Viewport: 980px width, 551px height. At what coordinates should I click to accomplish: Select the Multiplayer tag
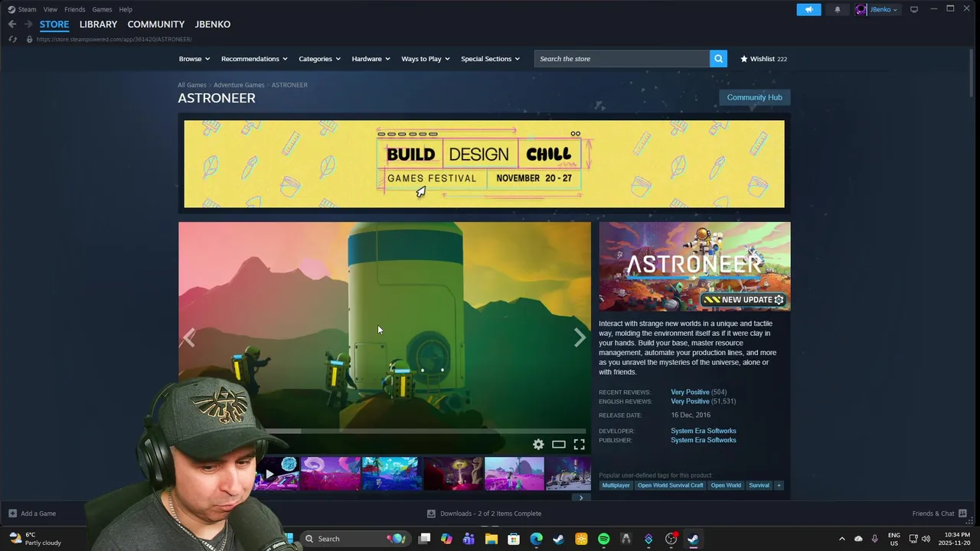coord(616,485)
